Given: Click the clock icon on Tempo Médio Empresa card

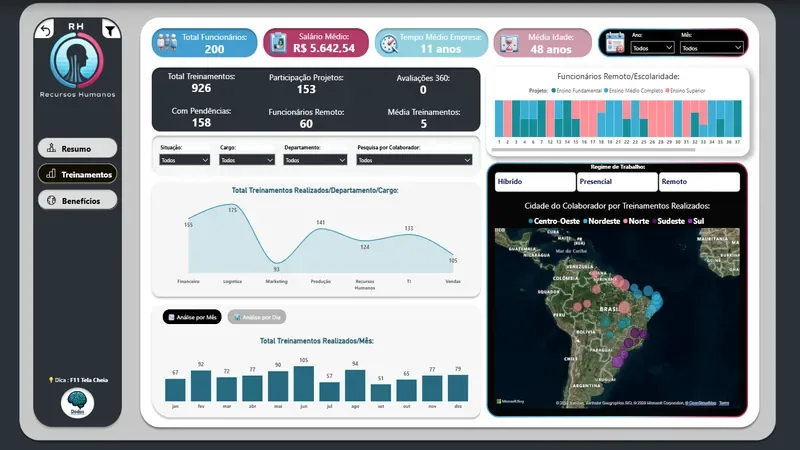Looking at the screenshot, I should pos(389,43).
